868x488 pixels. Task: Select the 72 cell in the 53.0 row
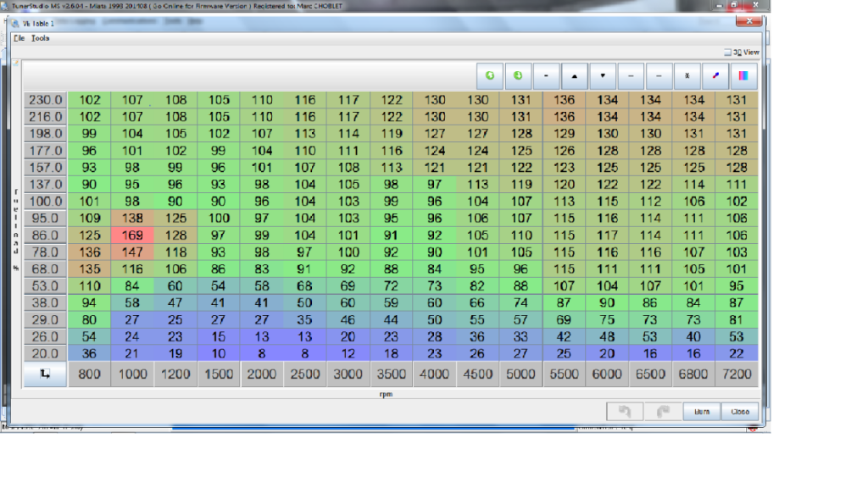(x=391, y=286)
